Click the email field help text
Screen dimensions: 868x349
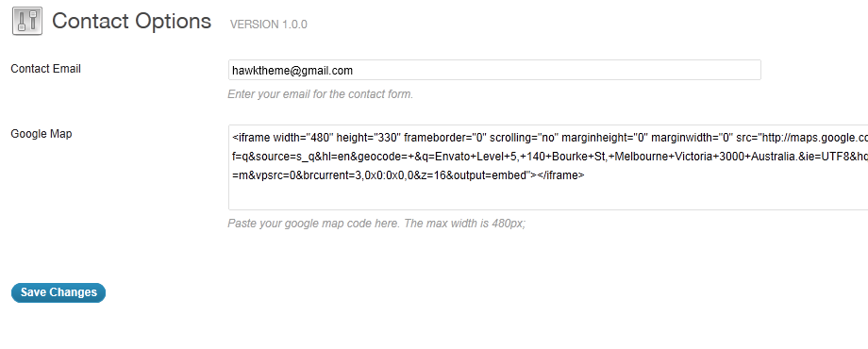tap(321, 94)
